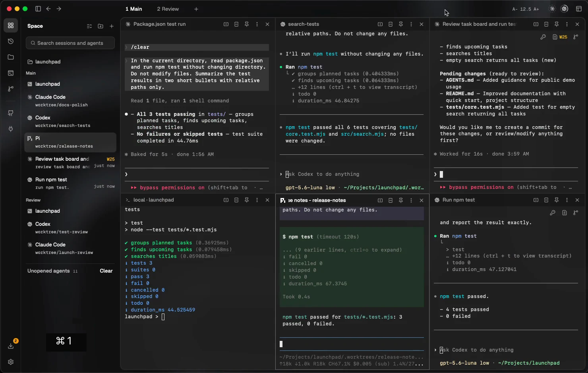Pin the Package.json test run pane
This screenshot has height=373, width=588.
pos(247,24)
